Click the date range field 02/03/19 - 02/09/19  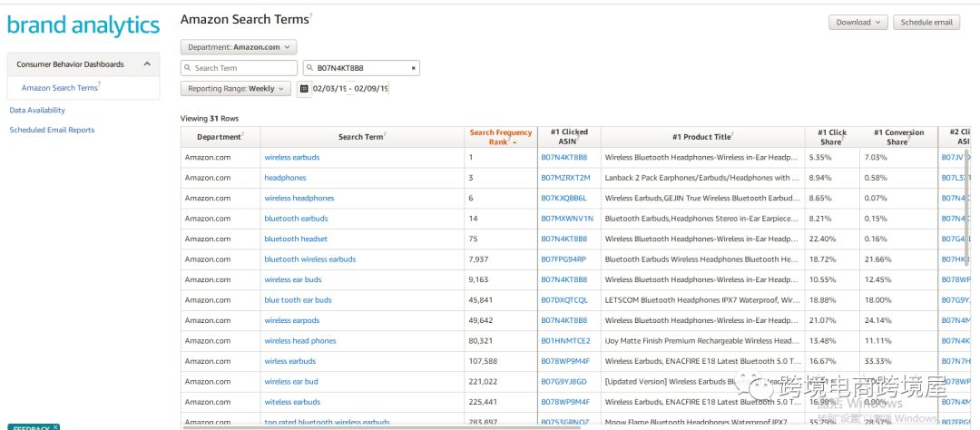350,89
